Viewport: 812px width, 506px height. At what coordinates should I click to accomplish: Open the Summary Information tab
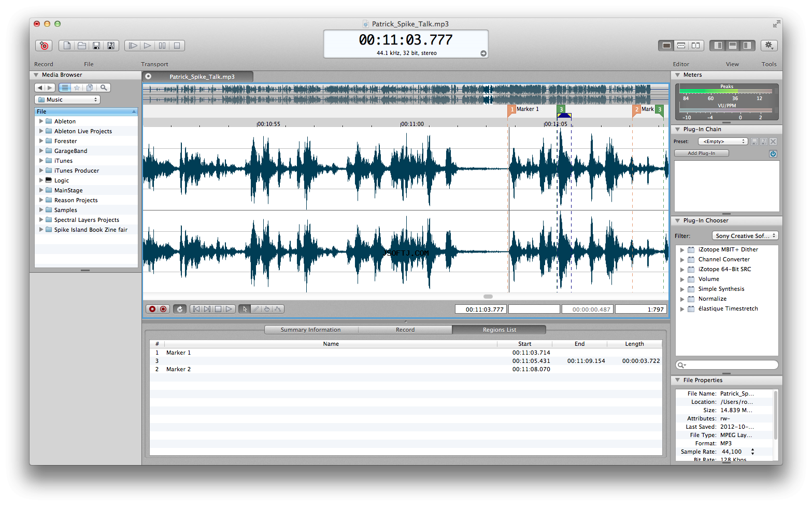coord(311,330)
